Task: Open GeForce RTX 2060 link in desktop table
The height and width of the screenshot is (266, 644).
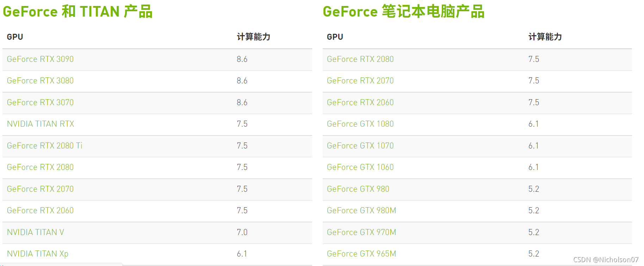Action: click(40, 210)
